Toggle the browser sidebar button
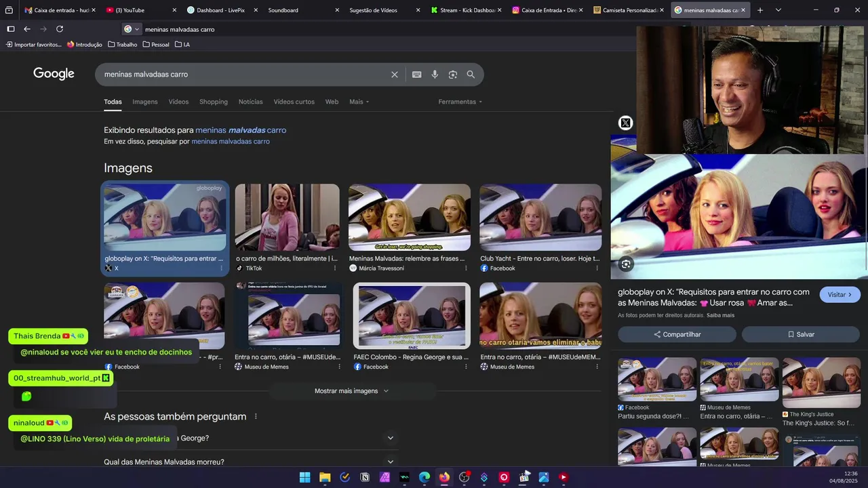 pos(11,29)
